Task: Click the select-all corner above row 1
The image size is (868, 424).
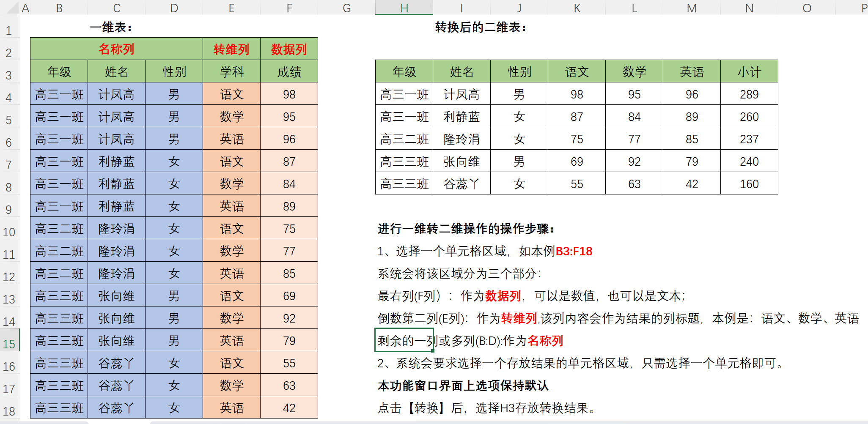Action: [x=9, y=8]
